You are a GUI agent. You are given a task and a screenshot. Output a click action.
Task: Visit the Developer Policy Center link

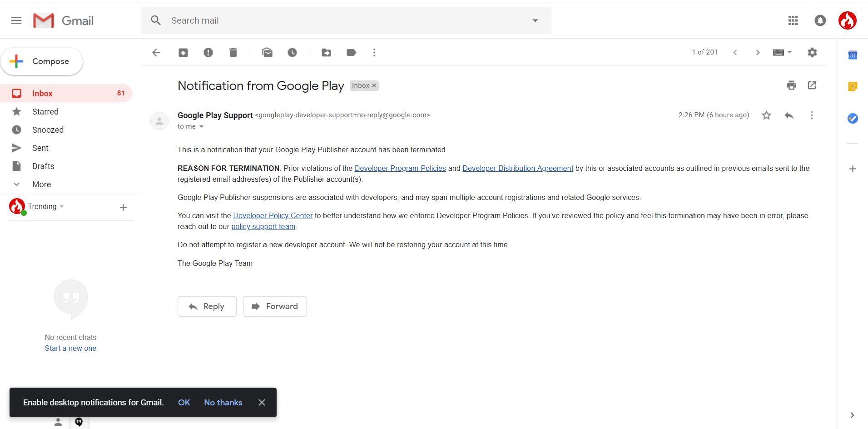(273, 215)
